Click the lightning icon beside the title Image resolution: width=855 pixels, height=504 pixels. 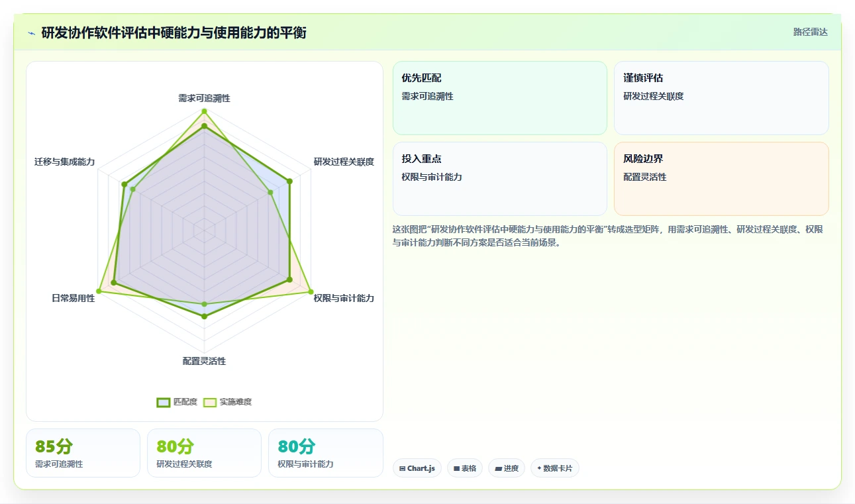pos(32,33)
